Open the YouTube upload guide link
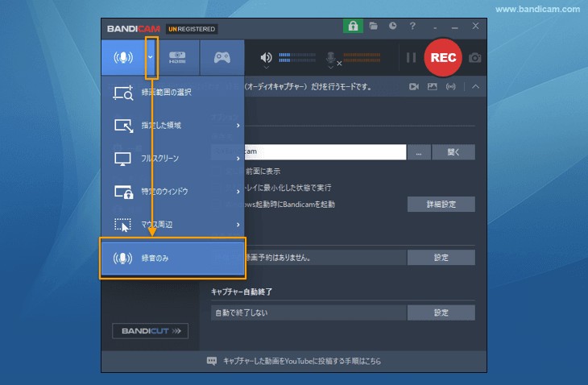The image size is (588, 385). pos(302,361)
